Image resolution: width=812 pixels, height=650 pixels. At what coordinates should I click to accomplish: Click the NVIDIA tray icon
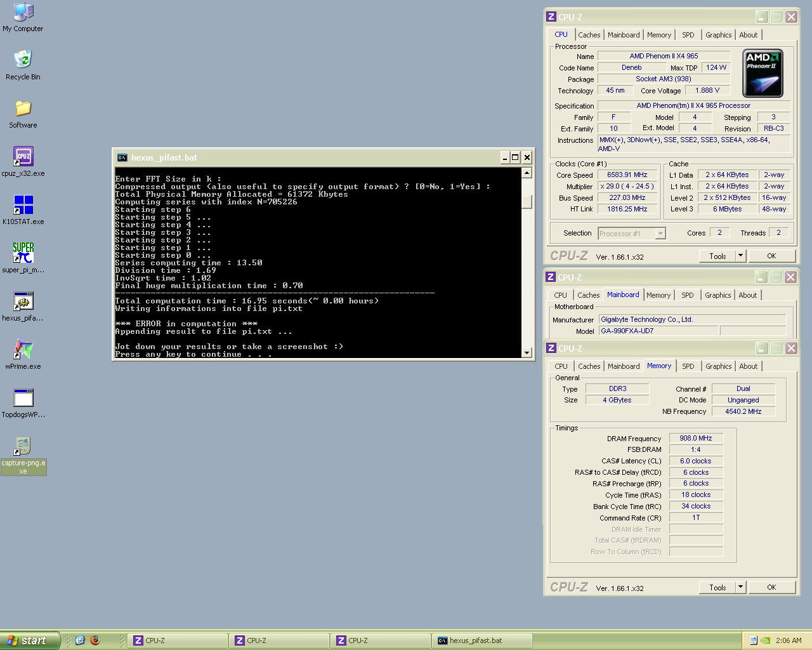point(765,640)
